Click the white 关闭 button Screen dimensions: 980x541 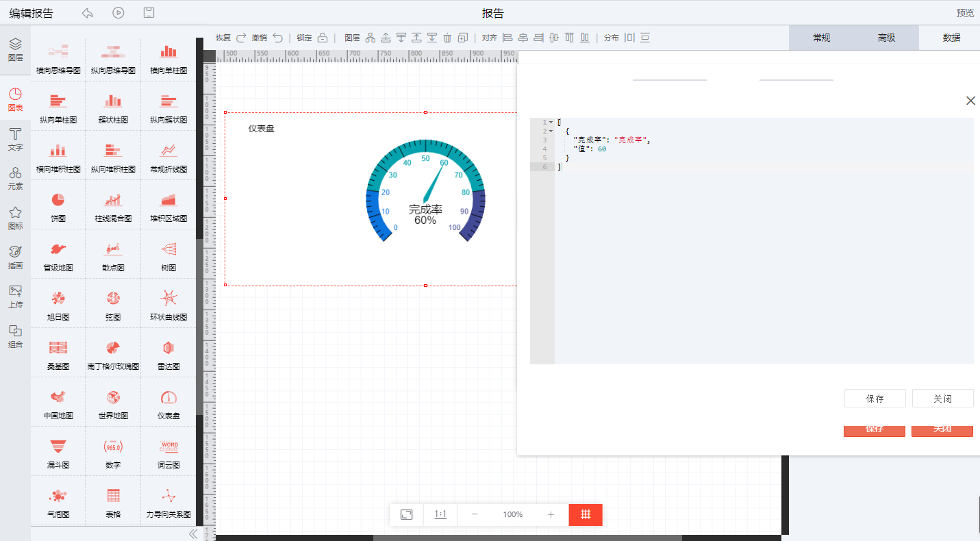pos(942,399)
